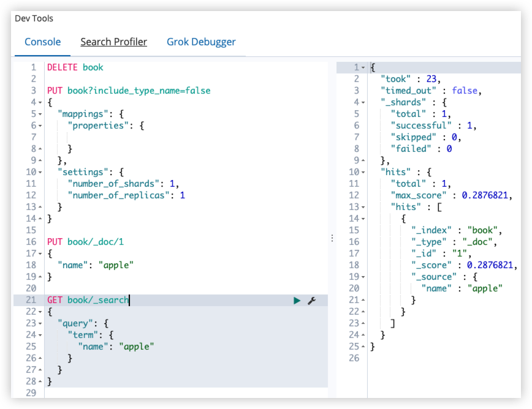Switch to the Console tab
532x409 pixels.
pyautogui.click(x=43, y=42)
